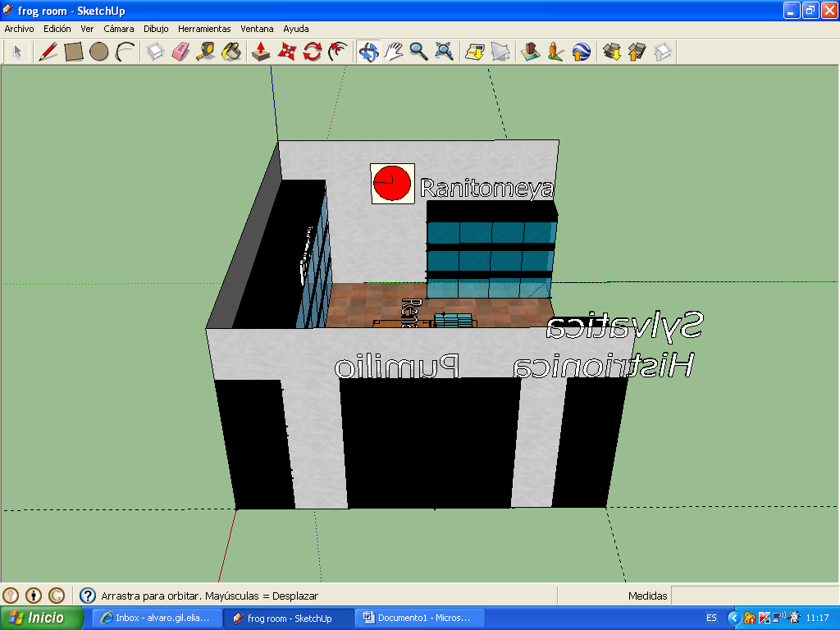Open the Cámara menu

pos(118,28)
